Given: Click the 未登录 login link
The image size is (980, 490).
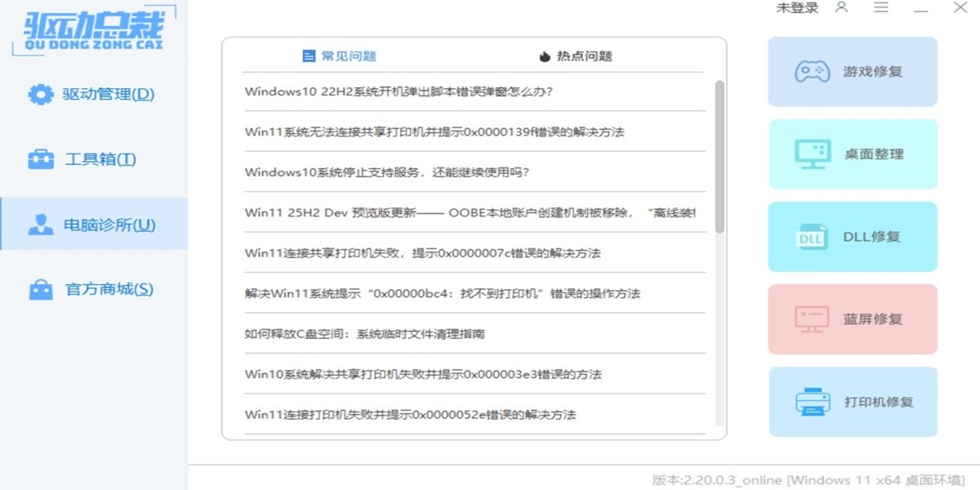Looking at the screenshot, I should pos(797,8).
